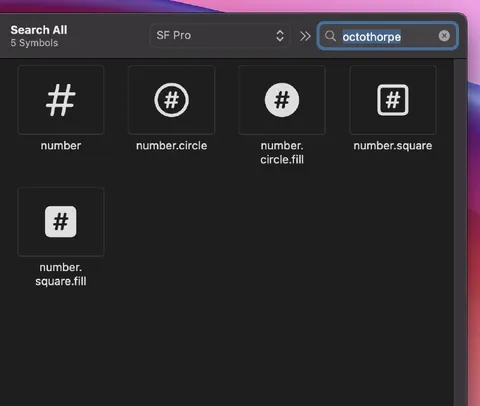
Task: Click the magnifying glass search icon
Action: (330, 36)
